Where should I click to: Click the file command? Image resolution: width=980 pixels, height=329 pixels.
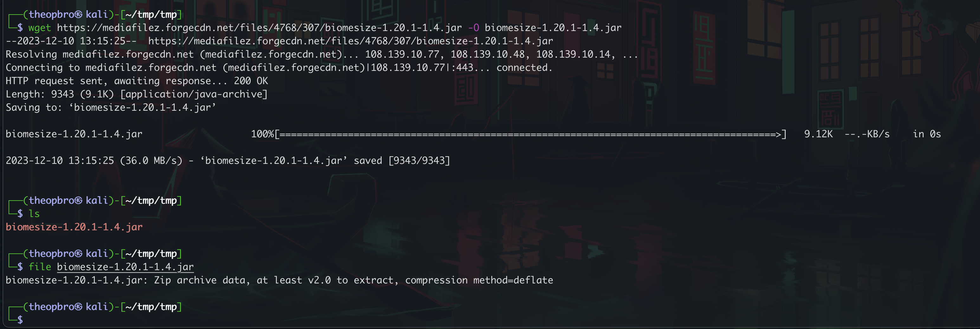[40, 267]
